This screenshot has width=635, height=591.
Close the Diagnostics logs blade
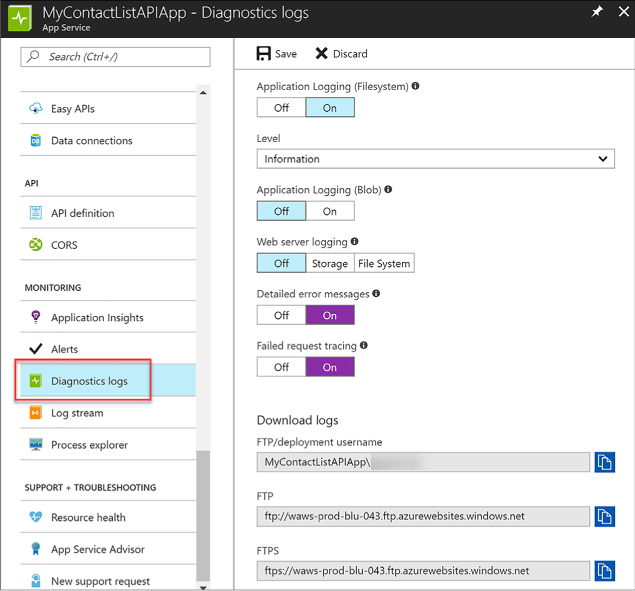pos(624,11)
